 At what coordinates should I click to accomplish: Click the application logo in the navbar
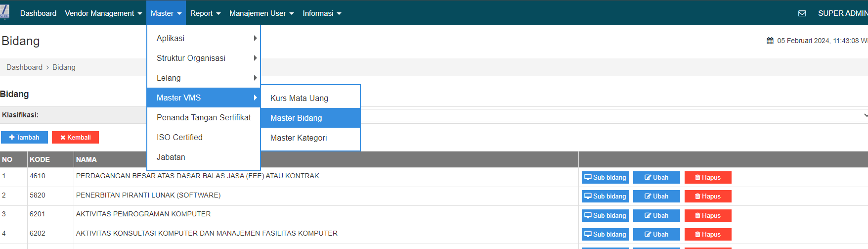point(5,12)
